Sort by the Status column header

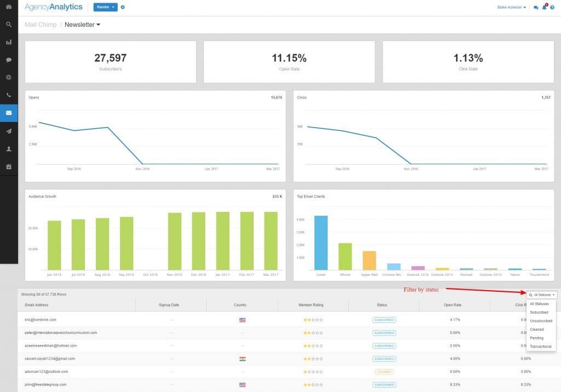(382, 305)
